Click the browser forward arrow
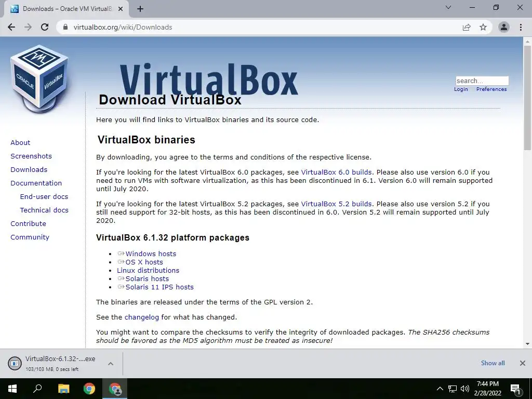 [x=28, y=27]
